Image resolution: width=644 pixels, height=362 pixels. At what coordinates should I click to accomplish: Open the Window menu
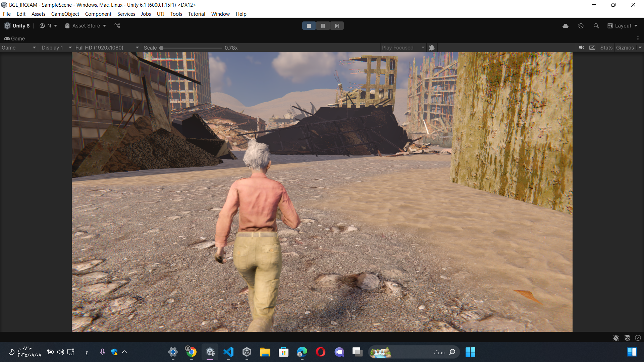[220, 14]
